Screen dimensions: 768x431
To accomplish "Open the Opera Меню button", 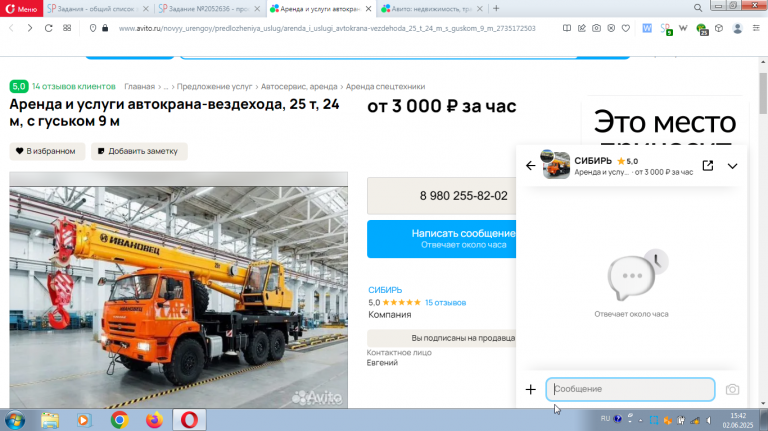I will [21, 8].
